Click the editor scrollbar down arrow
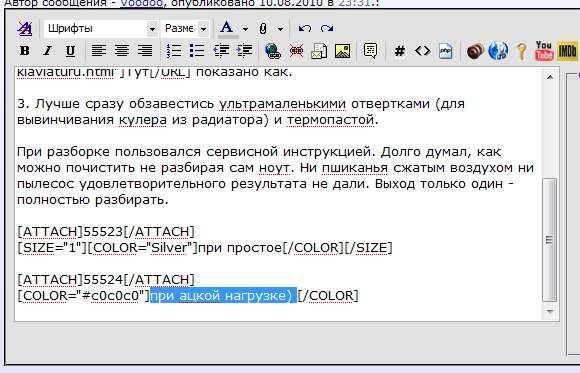 pos(550,312)
